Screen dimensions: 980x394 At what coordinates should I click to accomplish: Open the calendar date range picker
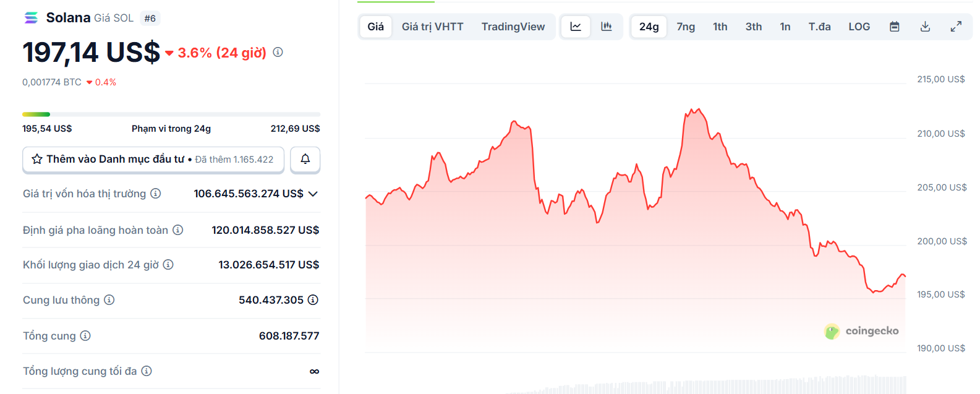click(894, 27)
